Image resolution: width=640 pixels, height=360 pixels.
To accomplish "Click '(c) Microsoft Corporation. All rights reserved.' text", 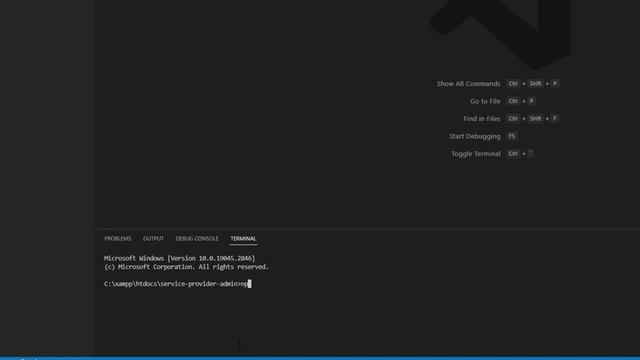I will pyautogui.click(x=186, y=267).
